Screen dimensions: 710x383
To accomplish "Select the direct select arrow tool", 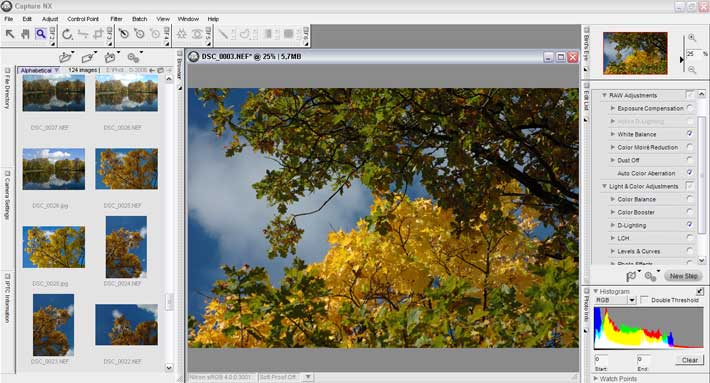I will coord(10,34).
